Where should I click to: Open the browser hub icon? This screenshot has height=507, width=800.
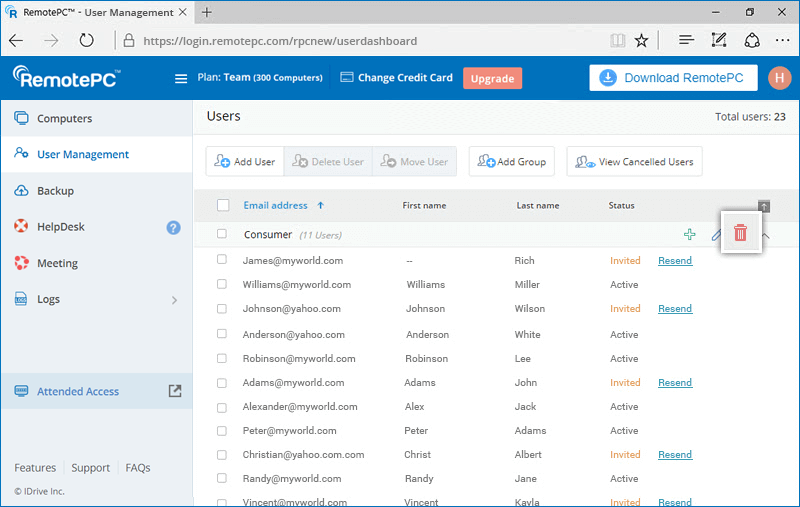click(x=686, y=40)
